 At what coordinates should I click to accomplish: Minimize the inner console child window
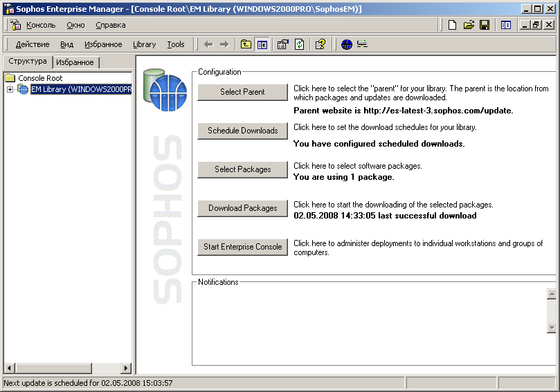click(x=525, y=26)
